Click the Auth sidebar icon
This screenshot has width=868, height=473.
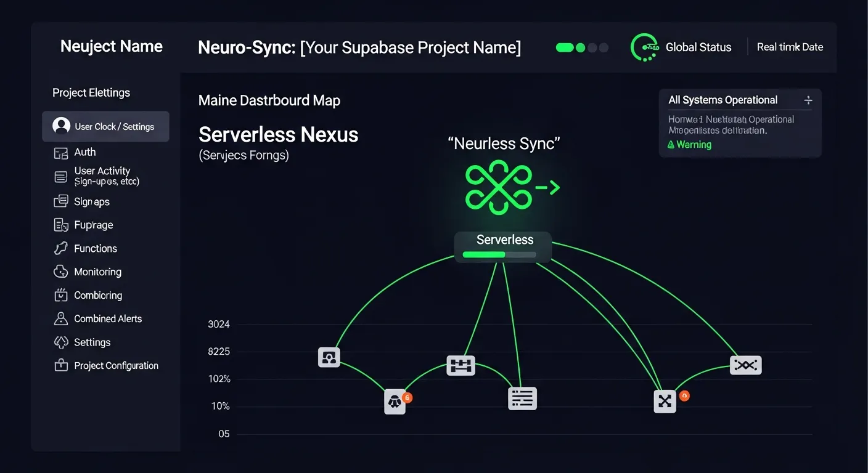coord(60,153)
